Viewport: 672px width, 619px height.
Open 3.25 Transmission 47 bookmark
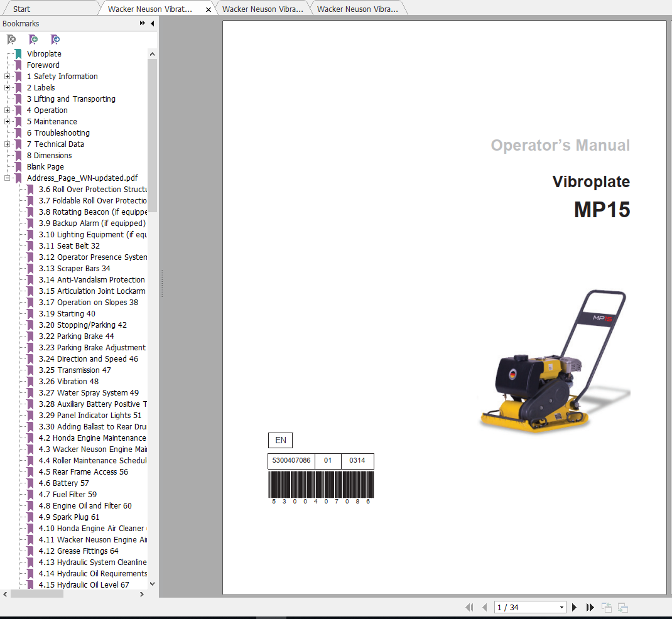tap(75, 370)
